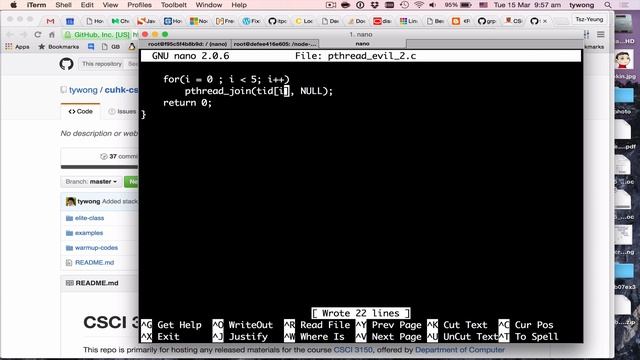640x360 pixels.
Task: Open the tywong user link
Action: click(83, 90)
